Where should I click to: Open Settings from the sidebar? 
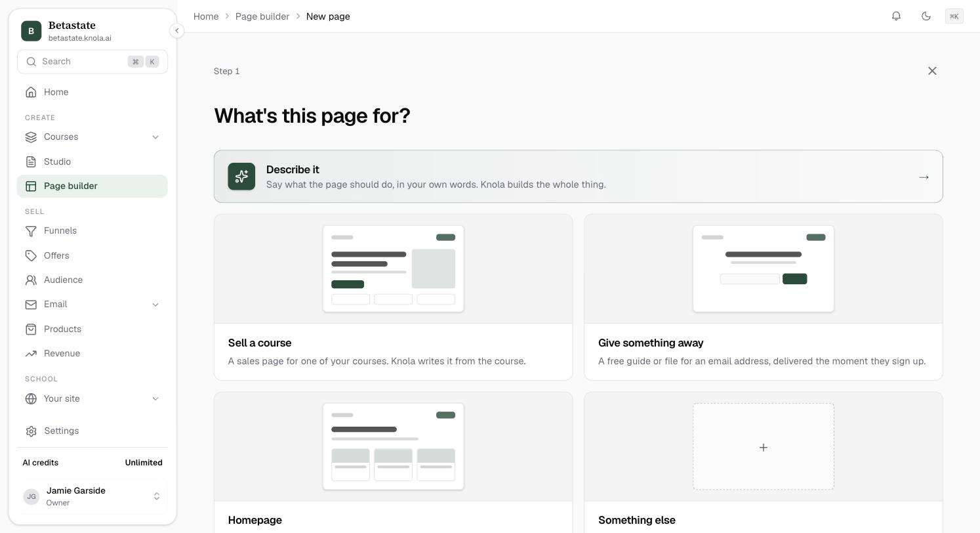click(92, 431)
